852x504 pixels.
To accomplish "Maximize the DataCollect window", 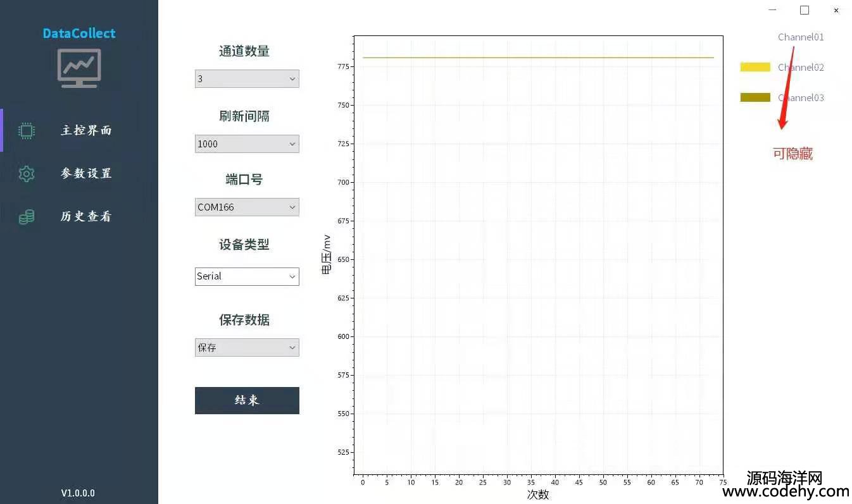I will coord(805,10).
